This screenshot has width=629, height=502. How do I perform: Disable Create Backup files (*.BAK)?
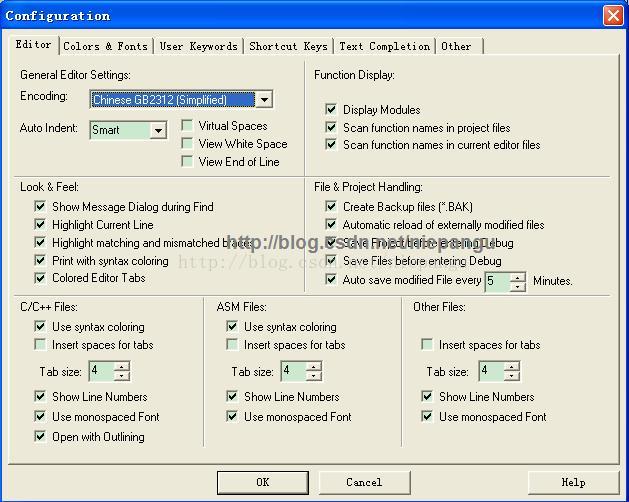[x=331, y=207]
